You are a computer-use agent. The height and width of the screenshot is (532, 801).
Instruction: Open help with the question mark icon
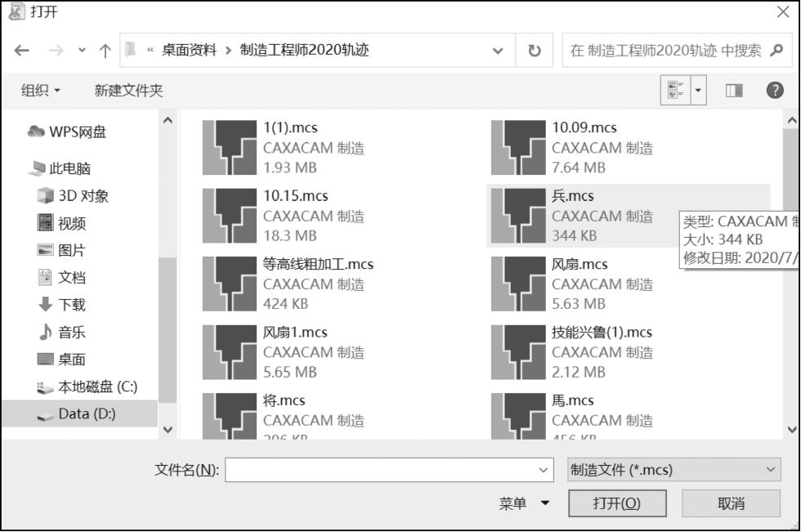(x=775, y=91)
